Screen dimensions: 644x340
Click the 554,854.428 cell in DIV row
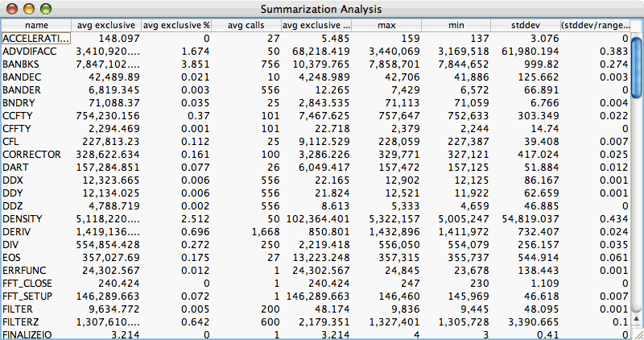108,245
